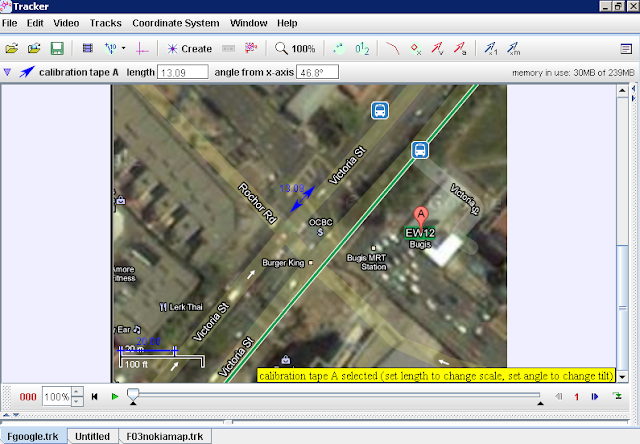Open the Edit menu
640x444 pixels.
click(35, 23)
